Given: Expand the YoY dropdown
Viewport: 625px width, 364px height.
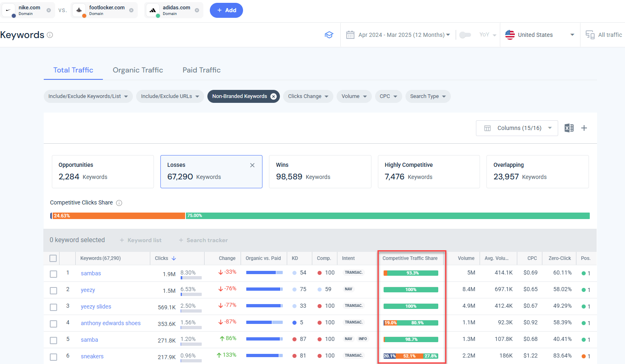Looking at the screenshot, I should tap(488, 35).
